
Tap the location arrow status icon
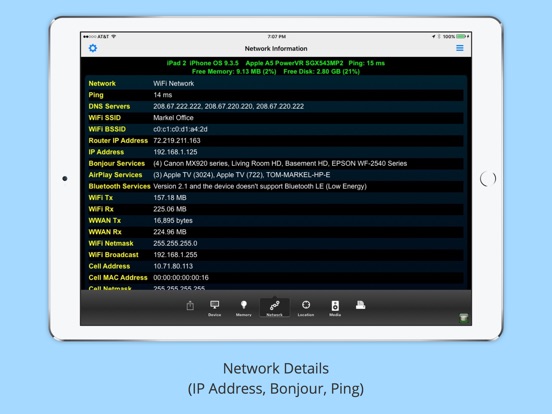pos(434,36)
